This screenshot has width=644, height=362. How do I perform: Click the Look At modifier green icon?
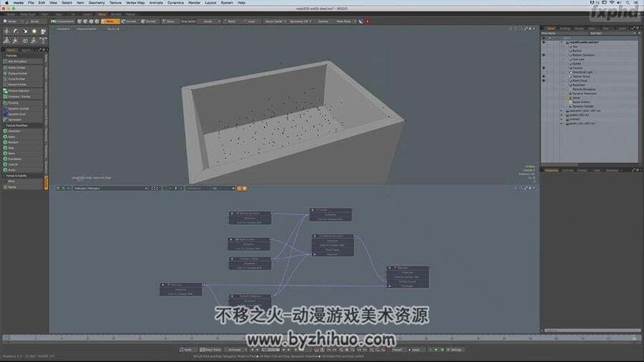pyautogui.click(x=5, y=164)
